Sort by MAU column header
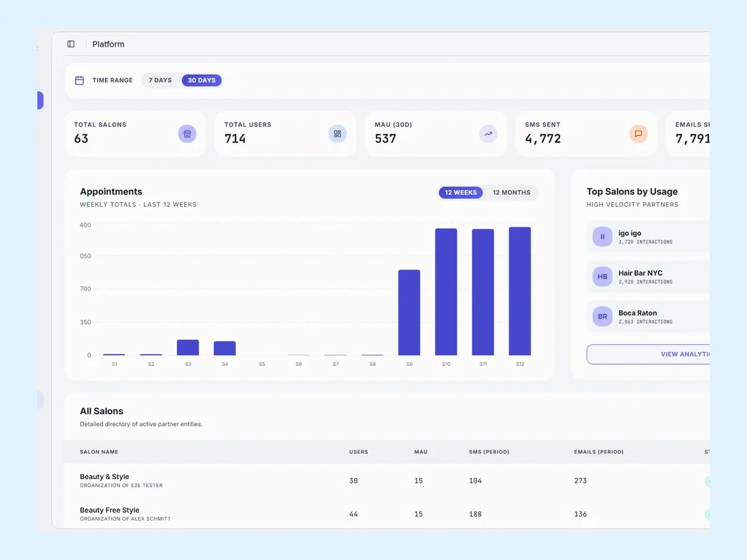747x560 pixels. pyautogui.click(x=421, y=452)
